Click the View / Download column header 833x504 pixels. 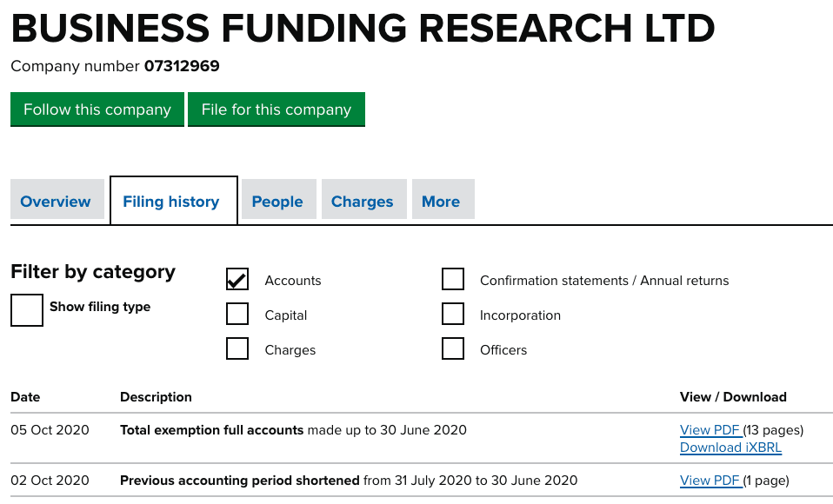tap(733, 397)
